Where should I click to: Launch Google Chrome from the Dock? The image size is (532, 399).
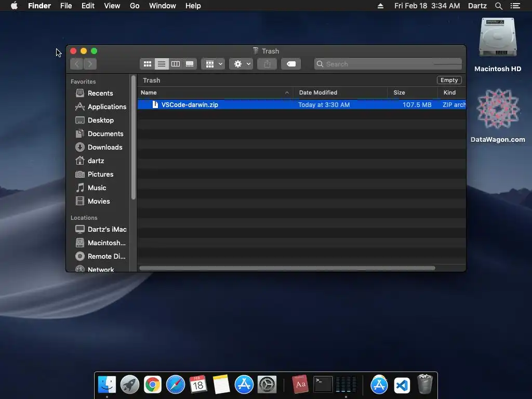153,385
